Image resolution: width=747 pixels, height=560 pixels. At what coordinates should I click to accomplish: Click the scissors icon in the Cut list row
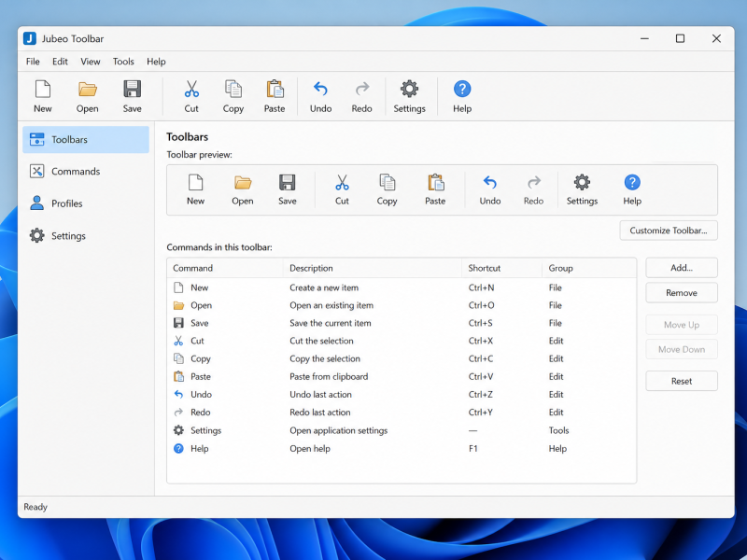(178, 341)
